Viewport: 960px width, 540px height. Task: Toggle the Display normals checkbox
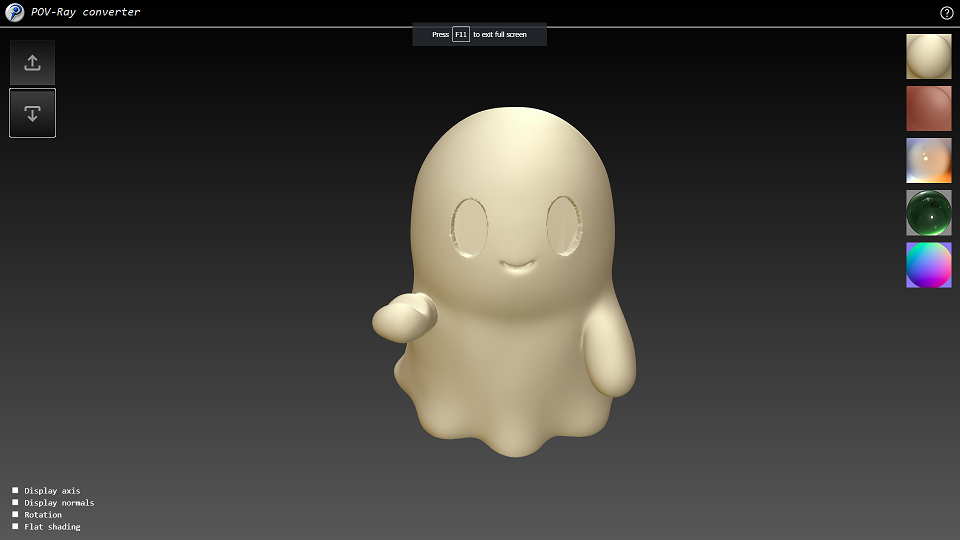(x=15, y=503)
